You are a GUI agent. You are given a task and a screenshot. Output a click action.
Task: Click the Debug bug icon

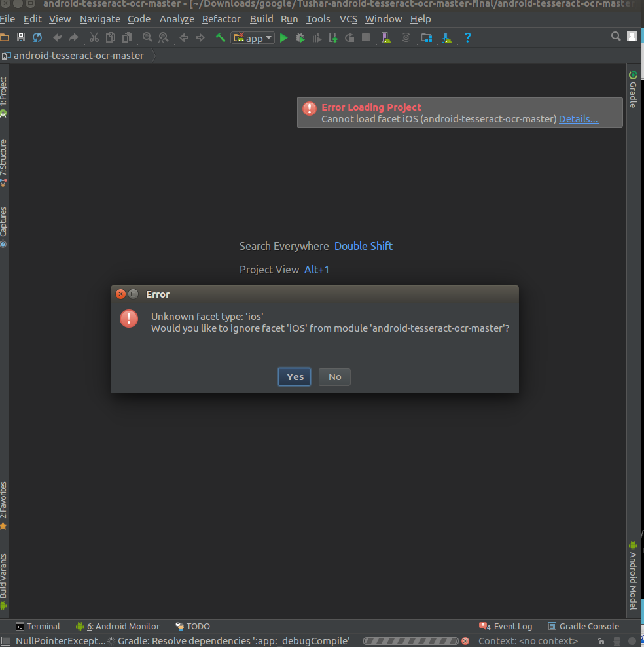[x=300, y=37]
